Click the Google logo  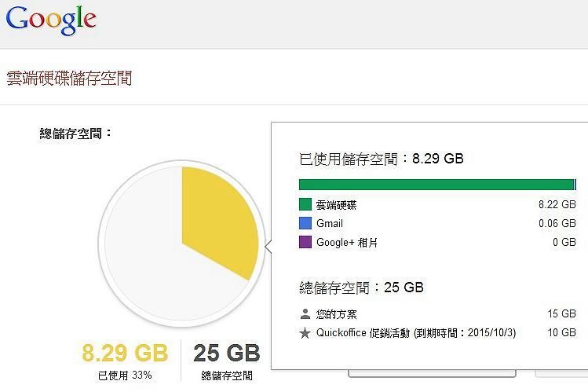tap(51, 20)
